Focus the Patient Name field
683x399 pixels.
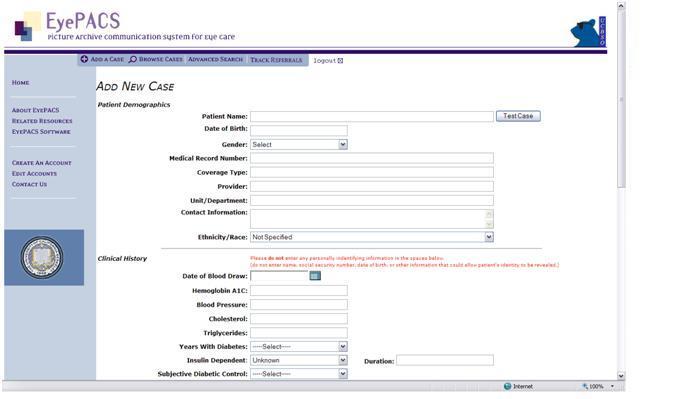(372, 116)
